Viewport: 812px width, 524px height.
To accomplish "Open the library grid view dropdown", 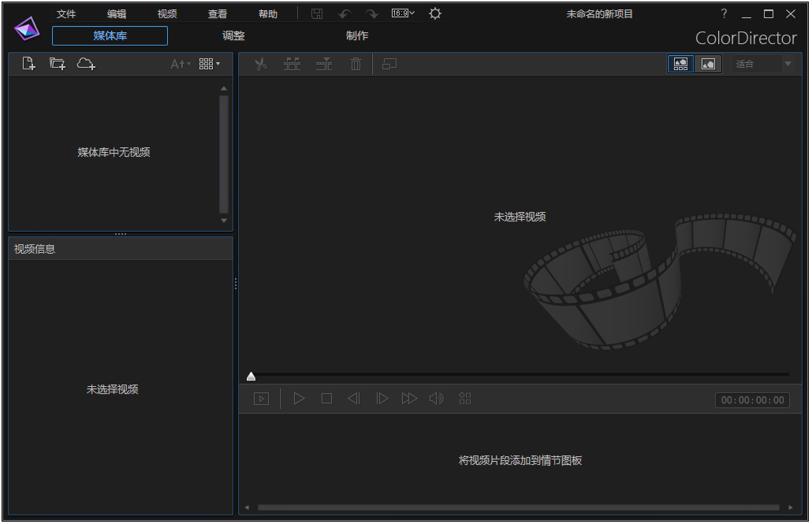I will tap(208, 64).
